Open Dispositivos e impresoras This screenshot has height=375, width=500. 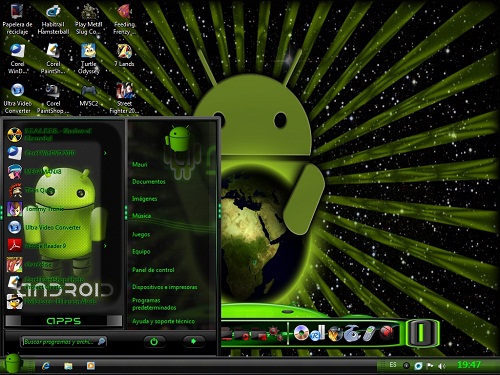(x=165, y=287)
